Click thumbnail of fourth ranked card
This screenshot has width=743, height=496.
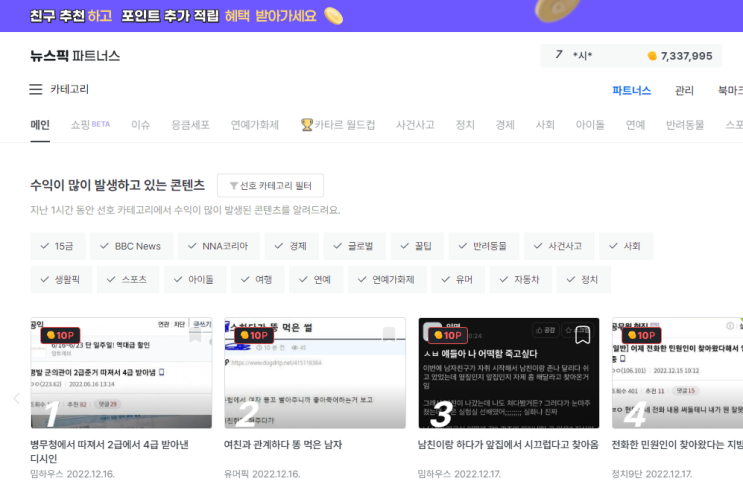[x=678, y=373]
